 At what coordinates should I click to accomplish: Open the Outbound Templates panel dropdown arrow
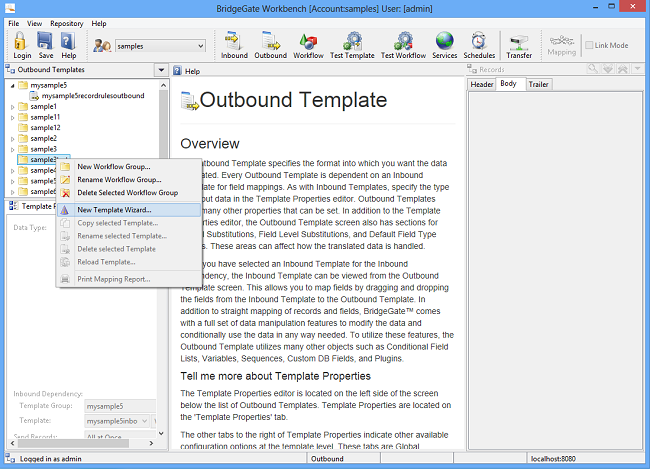click(x=161, y=70)
